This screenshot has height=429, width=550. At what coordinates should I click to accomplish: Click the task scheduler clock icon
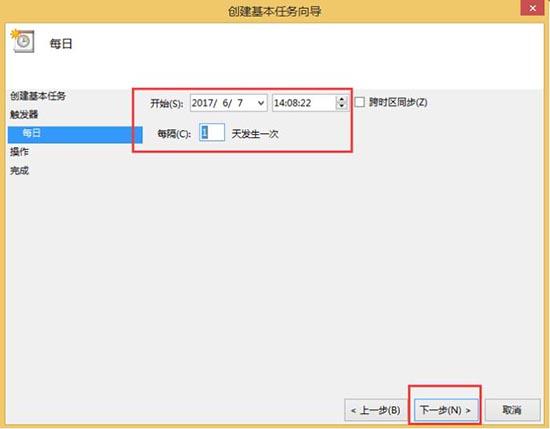coord(23,41)
